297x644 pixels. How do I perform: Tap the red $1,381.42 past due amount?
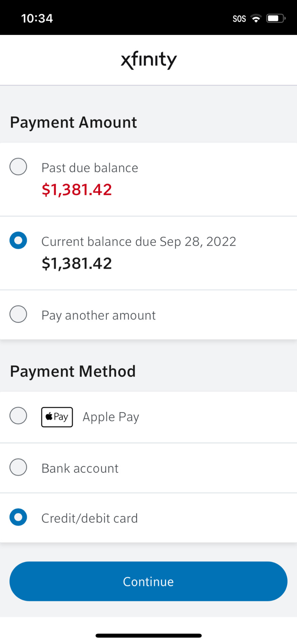[x=77, y=190]
